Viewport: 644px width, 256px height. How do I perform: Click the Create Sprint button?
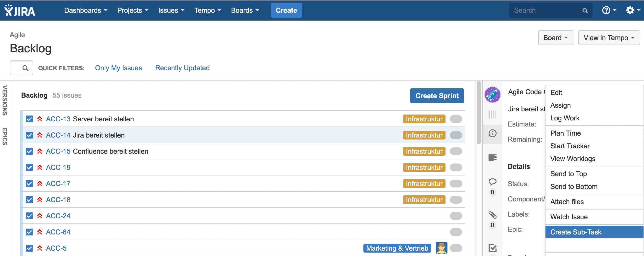(x=437, y=96)
